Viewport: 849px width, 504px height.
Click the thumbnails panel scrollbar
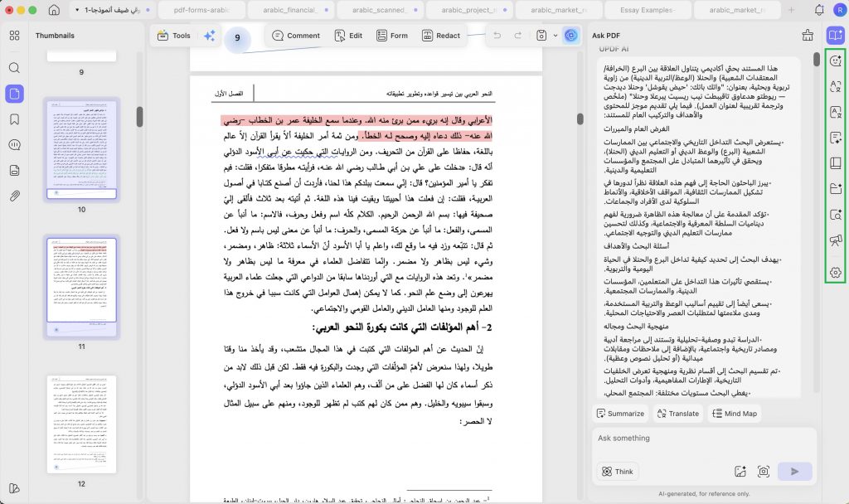coord(139,116)
